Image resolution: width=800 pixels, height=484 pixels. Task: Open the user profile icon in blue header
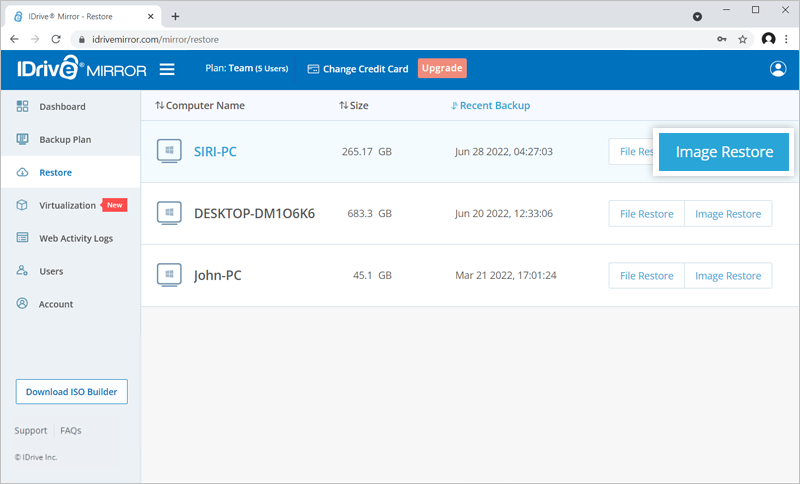(x=778, y=69)
